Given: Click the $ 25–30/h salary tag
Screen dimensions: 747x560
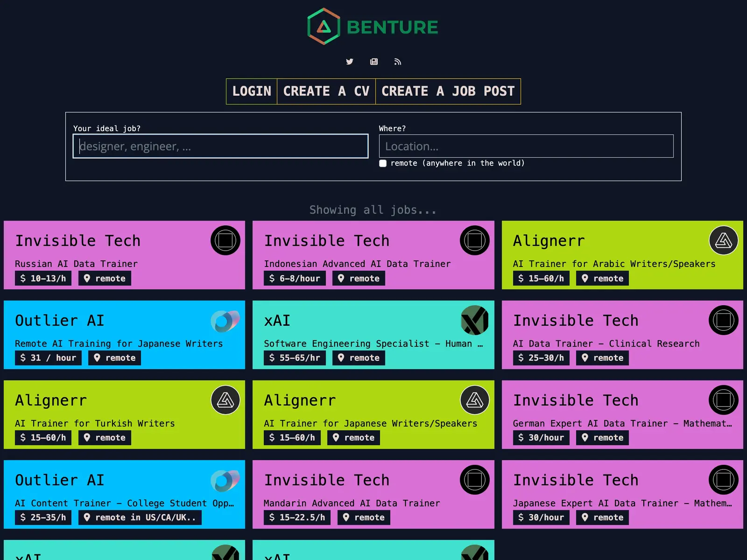Looking at the screenshot, I should 541,358.
